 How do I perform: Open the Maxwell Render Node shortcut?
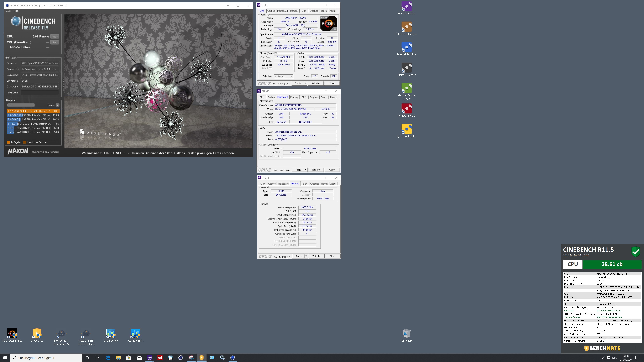tap(407, 92)
